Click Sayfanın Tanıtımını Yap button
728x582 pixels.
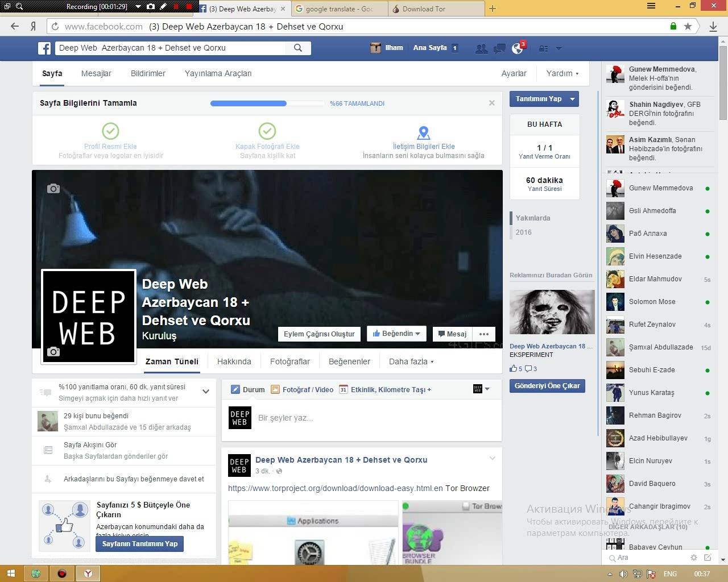tap(140, 544)
